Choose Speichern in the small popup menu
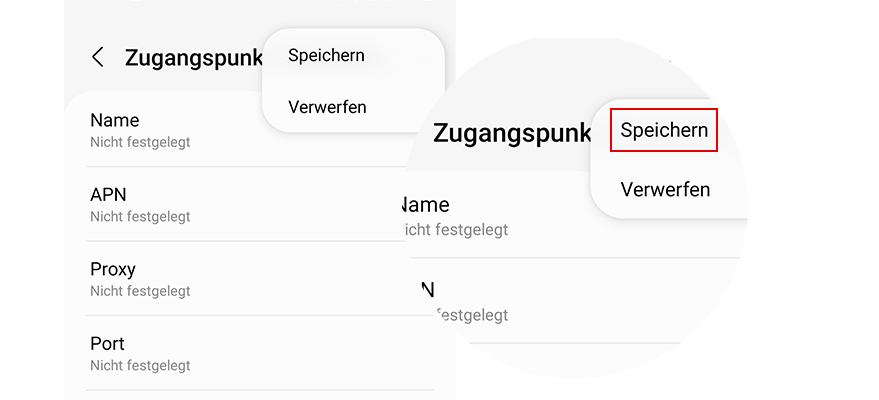 pos(326,55)
